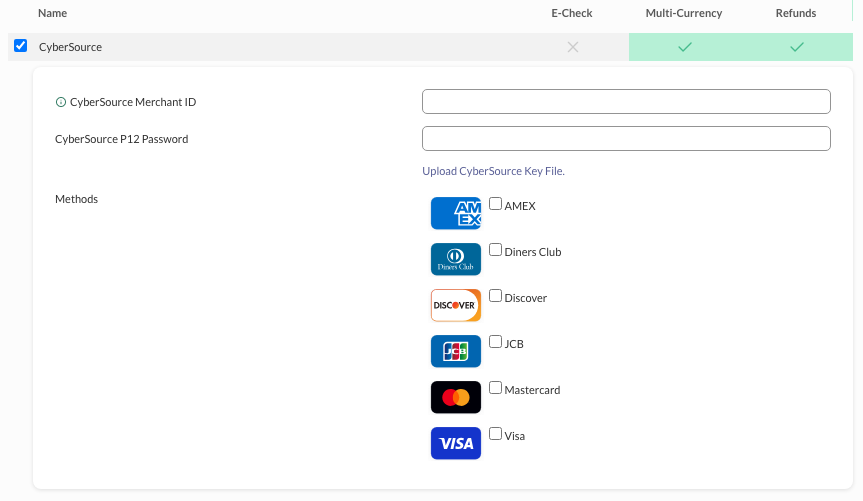Image resolution: width=863 pixels, height=501 pixels.
Task: Enable the Mastercard checkbox
Action: (x=495, y=388)
